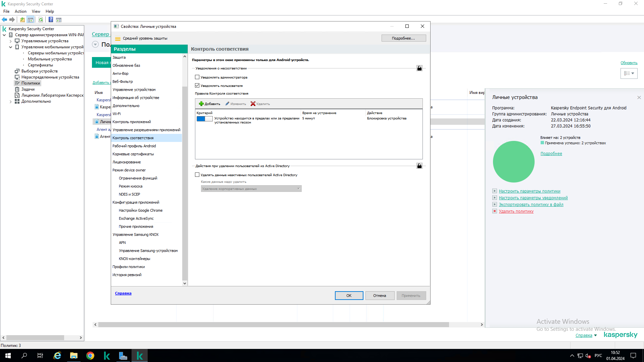The height and width of the screenshot is (362, 644).
Task: Open File Explorer from taskbar
Action: click(x=74, y=356)
